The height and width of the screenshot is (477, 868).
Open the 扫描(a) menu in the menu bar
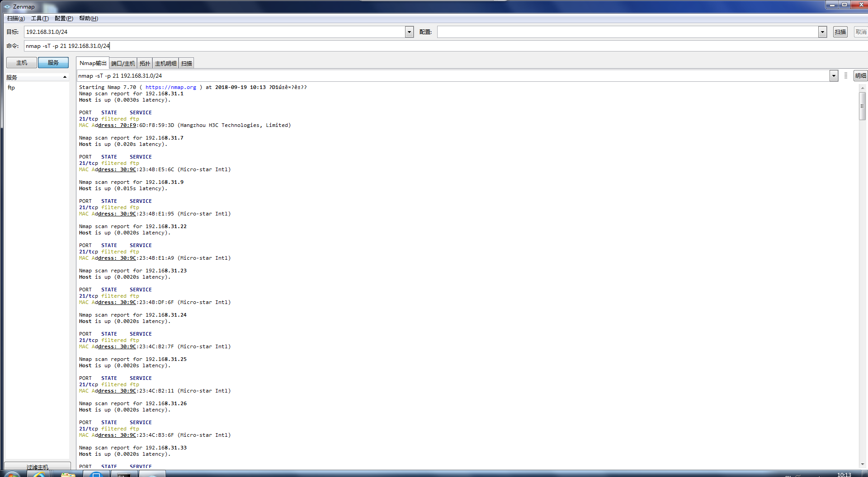(16, 19)
